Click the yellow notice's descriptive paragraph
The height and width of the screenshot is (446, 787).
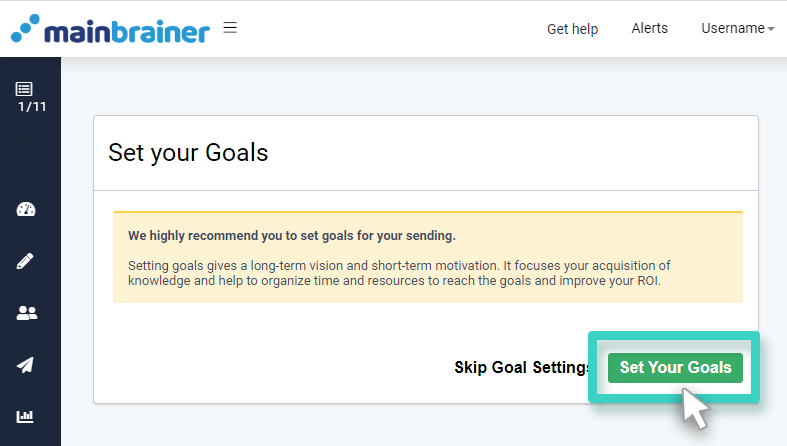point(400,273)
